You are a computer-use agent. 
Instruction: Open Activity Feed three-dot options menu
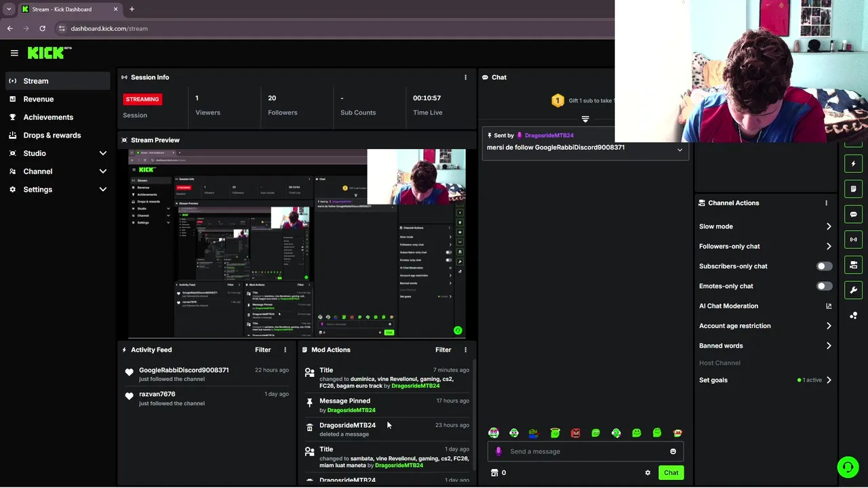[x=285, y=350]
